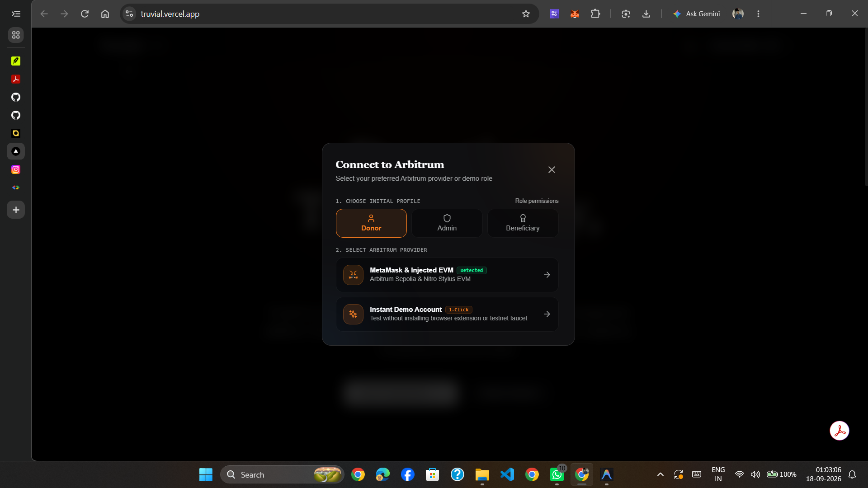The image size is (868, 488).
Task: Switch to the Vercel triangle tab
Action: 16,151
